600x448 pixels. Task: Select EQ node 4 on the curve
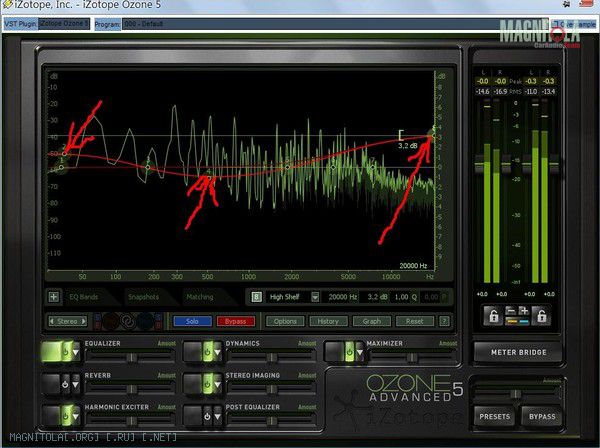pyautogui.click(x=208, y=176)
